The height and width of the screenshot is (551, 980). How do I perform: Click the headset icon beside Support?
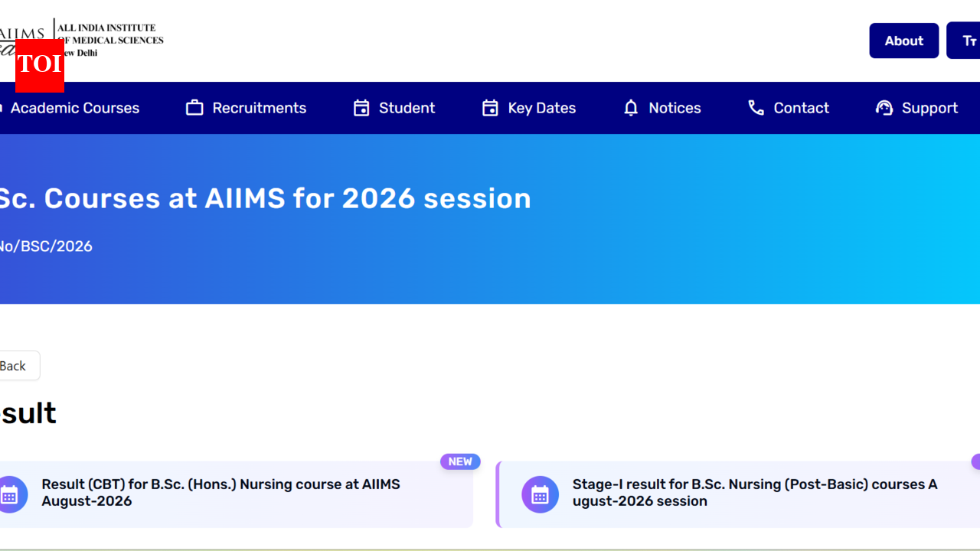pyautogui.click(x=884, y=108)
